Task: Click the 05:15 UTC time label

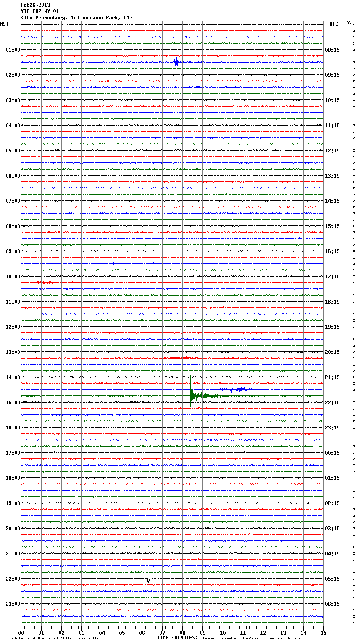Action: pos(332,579)
